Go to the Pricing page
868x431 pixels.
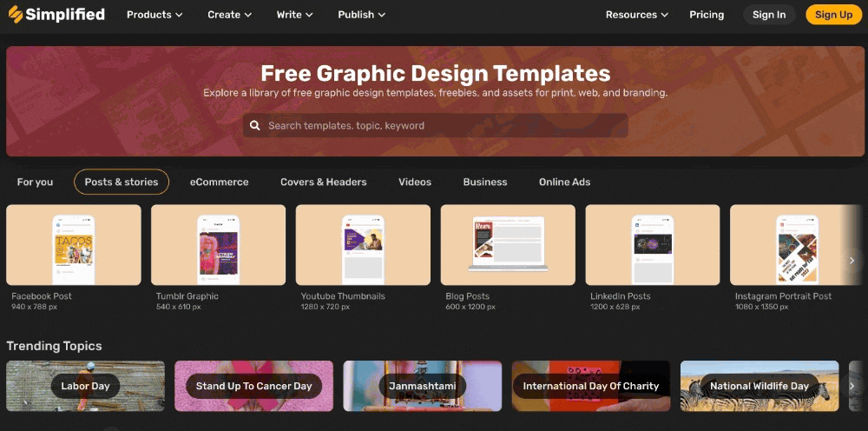coord(707,15)
